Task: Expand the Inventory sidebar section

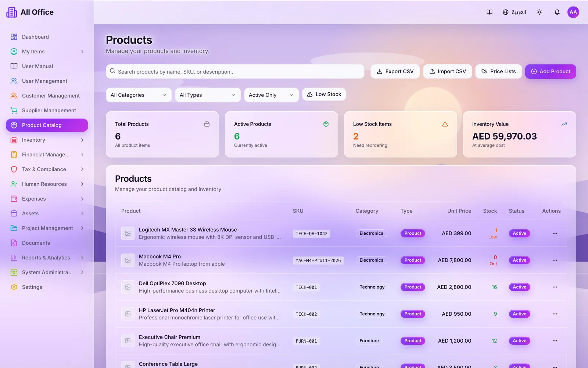Action: pyautogui.click(x=47, y=140)
